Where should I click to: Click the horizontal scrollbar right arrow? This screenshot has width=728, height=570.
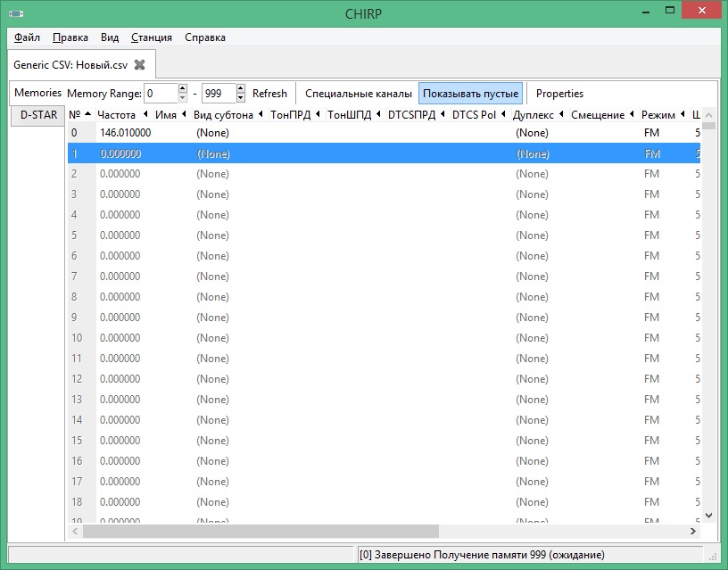pos(692,531)
